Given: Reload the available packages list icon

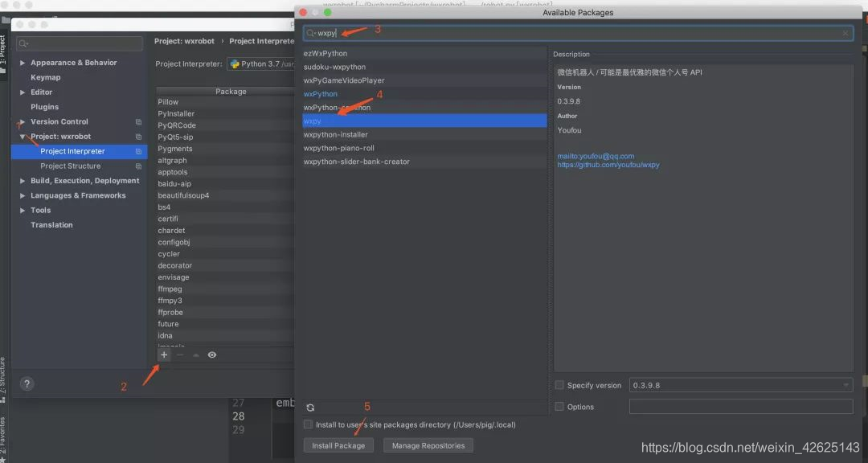Looking at the screenshot, I should (x=310, y=408).
